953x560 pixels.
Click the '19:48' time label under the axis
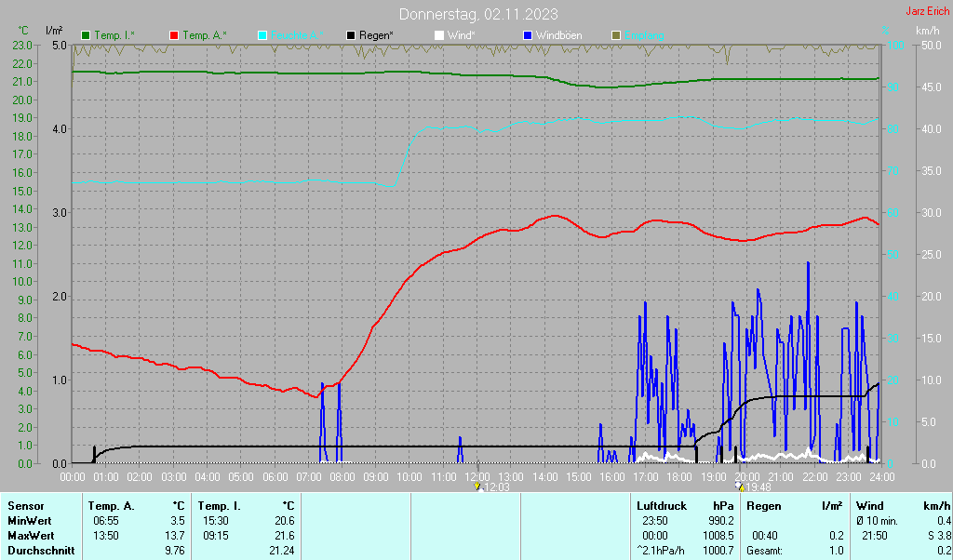point(758,487)
